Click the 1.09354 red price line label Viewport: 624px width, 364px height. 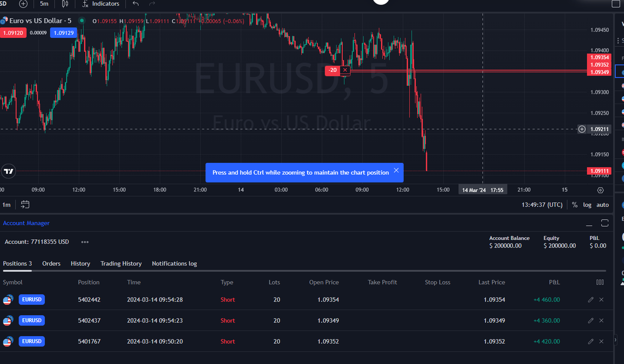[x=599, y=57]
